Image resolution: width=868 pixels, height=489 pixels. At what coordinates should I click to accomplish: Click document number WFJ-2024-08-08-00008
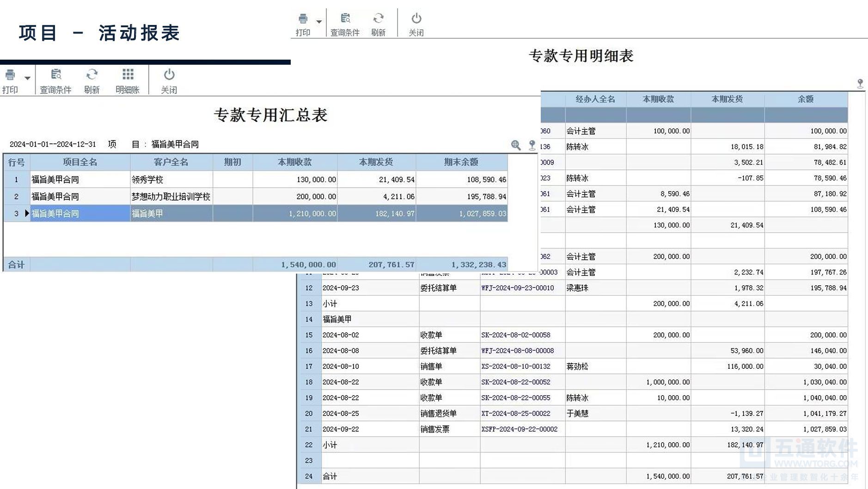(x=517, y=351)
